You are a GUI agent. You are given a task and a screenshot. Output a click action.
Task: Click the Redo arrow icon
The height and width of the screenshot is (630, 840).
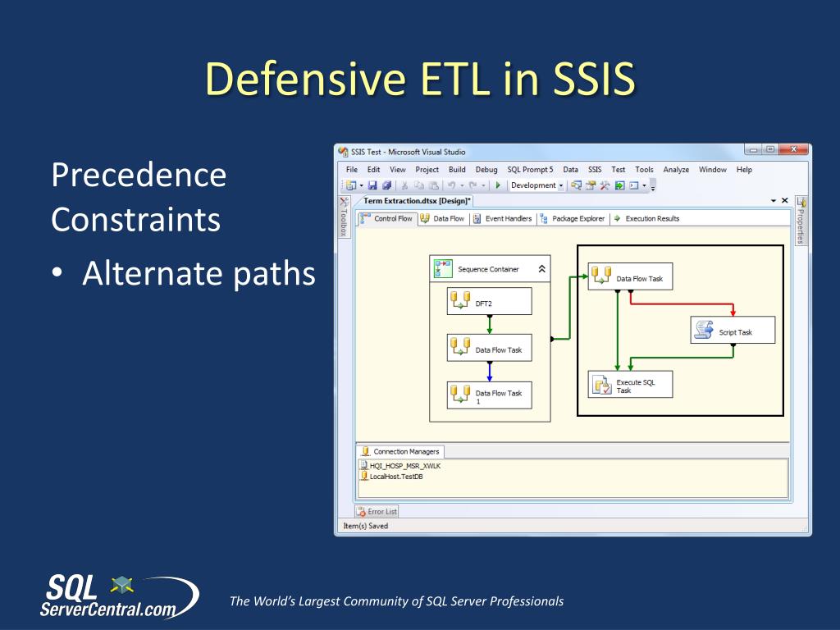(x=473, y=185)
